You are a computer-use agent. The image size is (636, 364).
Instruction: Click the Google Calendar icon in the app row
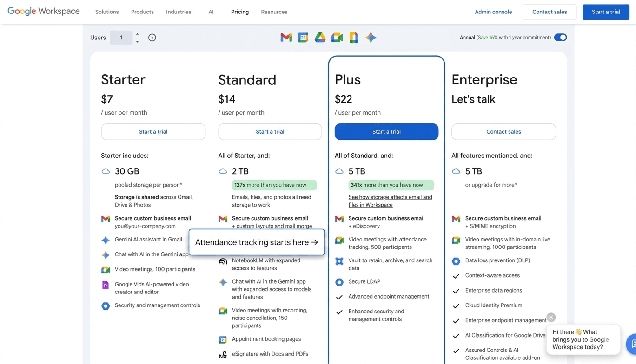pos(303,38)
